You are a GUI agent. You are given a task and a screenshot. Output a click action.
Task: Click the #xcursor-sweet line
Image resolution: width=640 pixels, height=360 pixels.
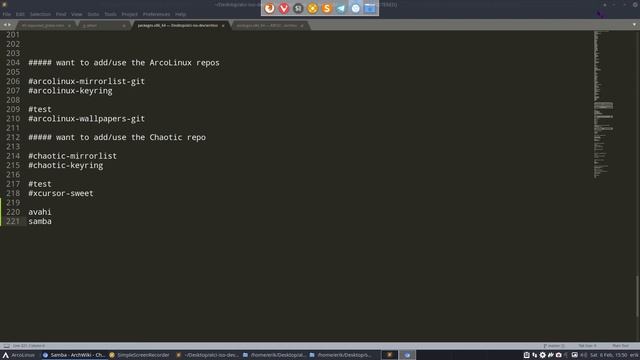(61, 193)
